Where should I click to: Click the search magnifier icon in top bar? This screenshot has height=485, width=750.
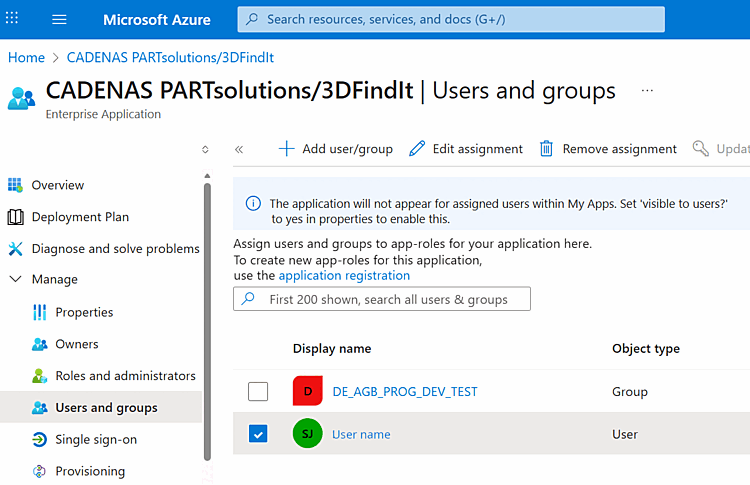click(x=252, y=19)
